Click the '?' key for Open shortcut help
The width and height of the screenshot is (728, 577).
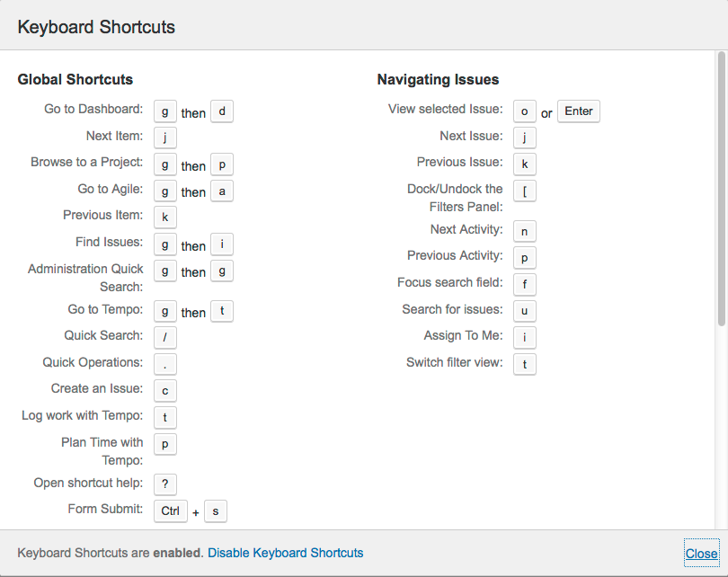point(165,484)
